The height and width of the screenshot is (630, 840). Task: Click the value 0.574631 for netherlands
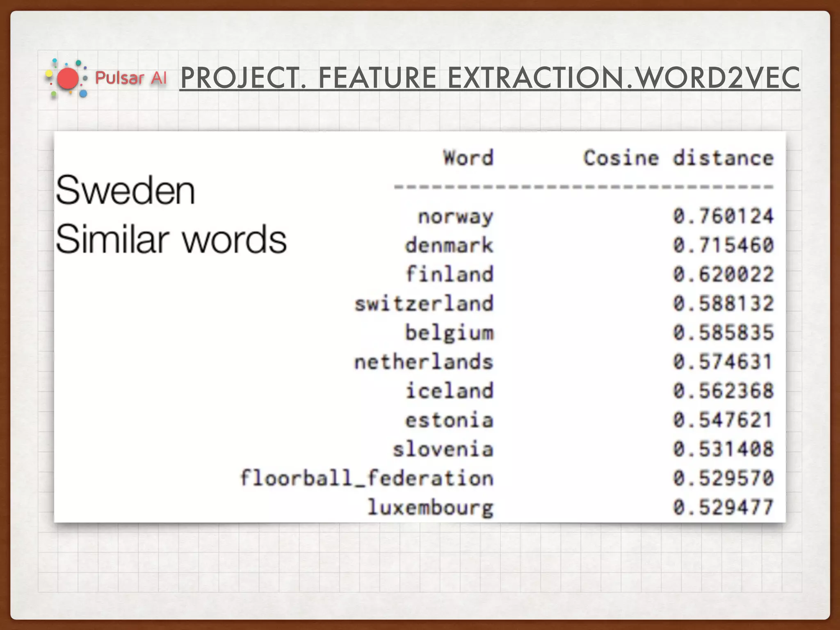point(724,362)
